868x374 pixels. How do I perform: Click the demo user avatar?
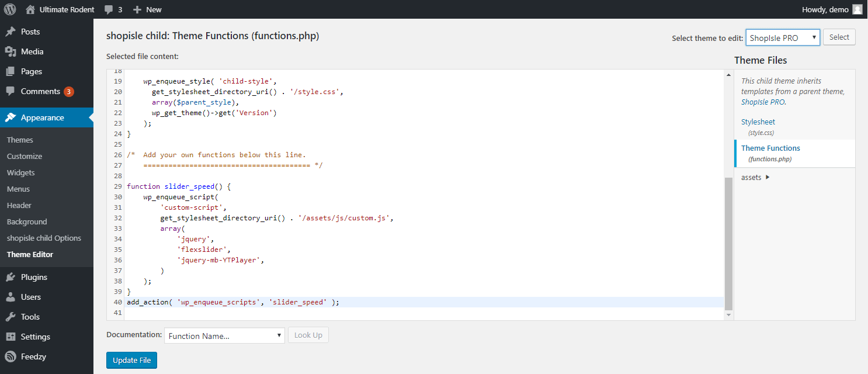point(857,9)
